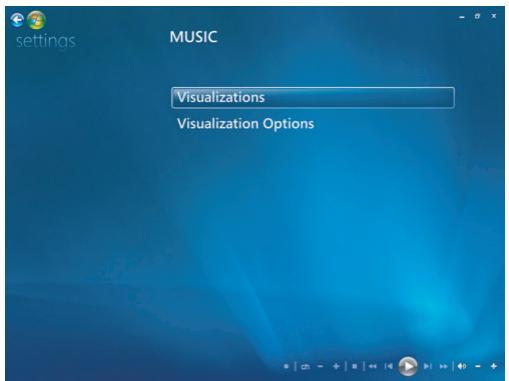The image size is (509, 381).
Task: Click the rewind button
Action: [x=372, y=366]
